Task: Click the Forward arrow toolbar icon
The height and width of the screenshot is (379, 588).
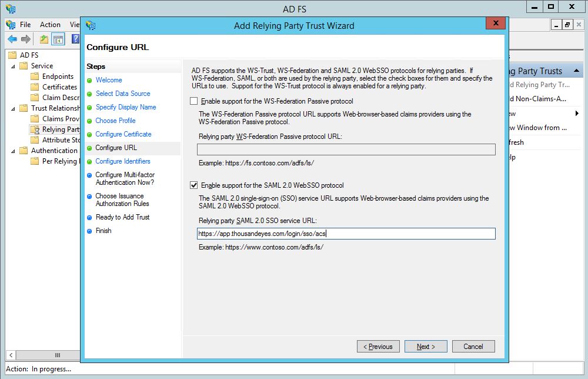Action: pyautogui.click(x=26, y=39)
